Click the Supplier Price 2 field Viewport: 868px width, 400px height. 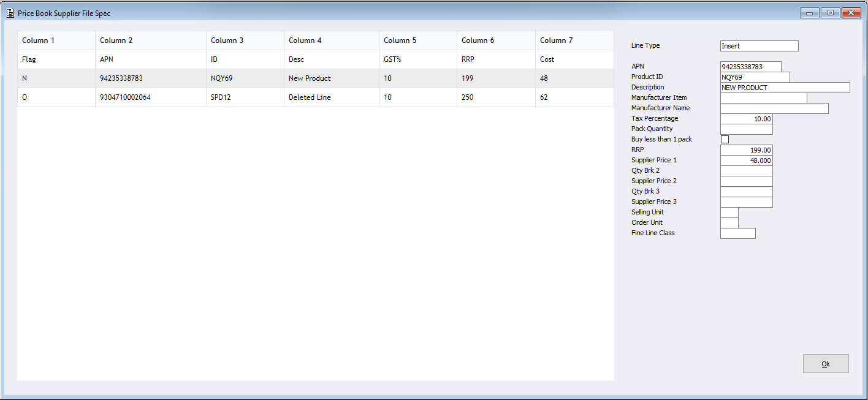click(747, 181)
